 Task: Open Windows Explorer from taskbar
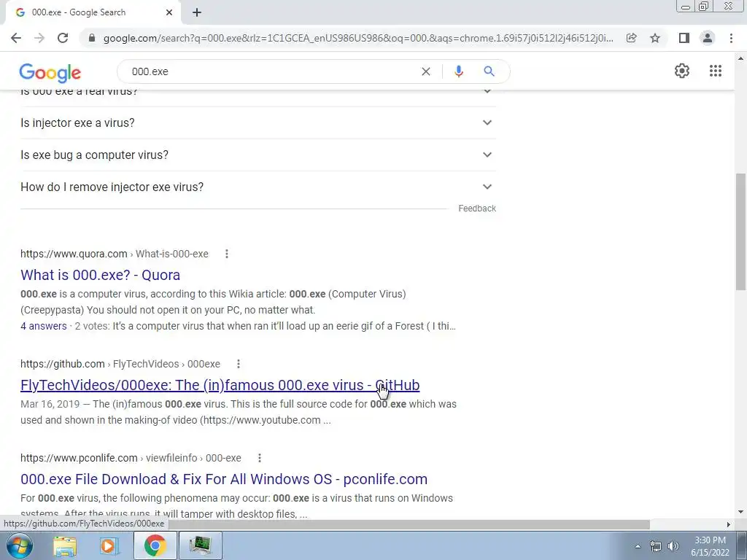65,545
